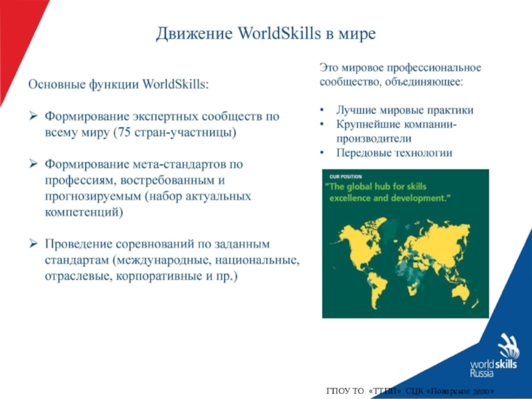Click the WorldSkills Russia logo
This screenshot has width=532, height=399.
(493, 356)
